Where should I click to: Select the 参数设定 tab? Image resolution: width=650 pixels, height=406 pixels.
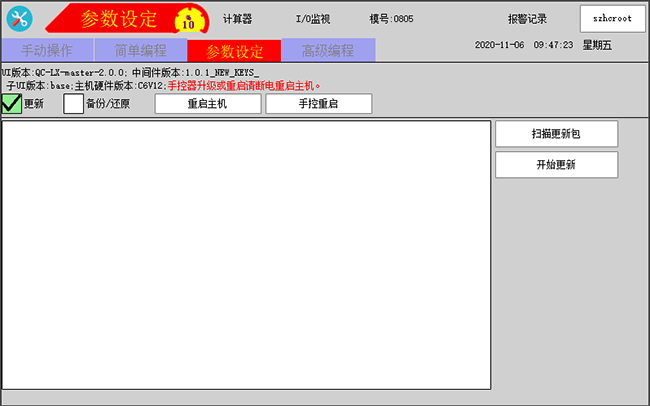tap(234, 51)
